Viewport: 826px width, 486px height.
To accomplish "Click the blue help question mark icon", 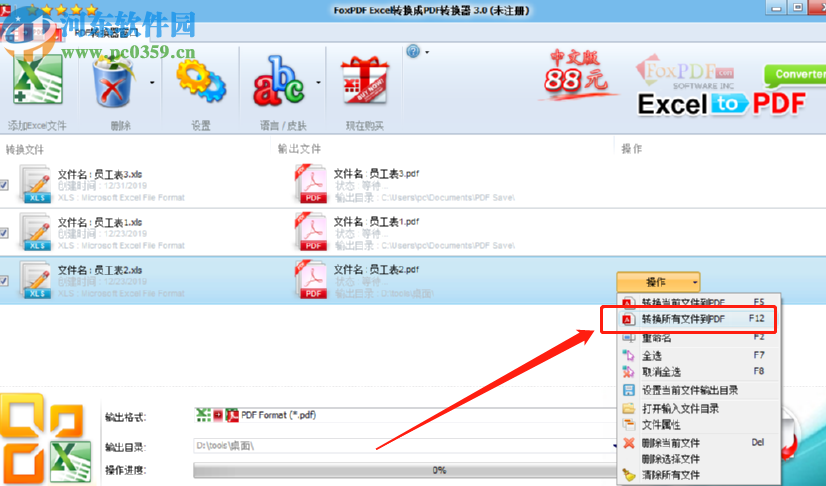I will [413, 52].
